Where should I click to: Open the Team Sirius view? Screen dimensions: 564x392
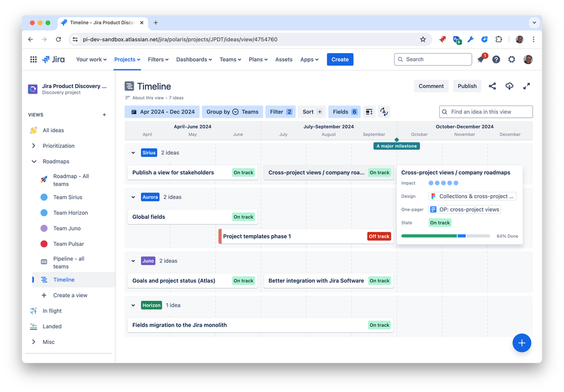68,197
